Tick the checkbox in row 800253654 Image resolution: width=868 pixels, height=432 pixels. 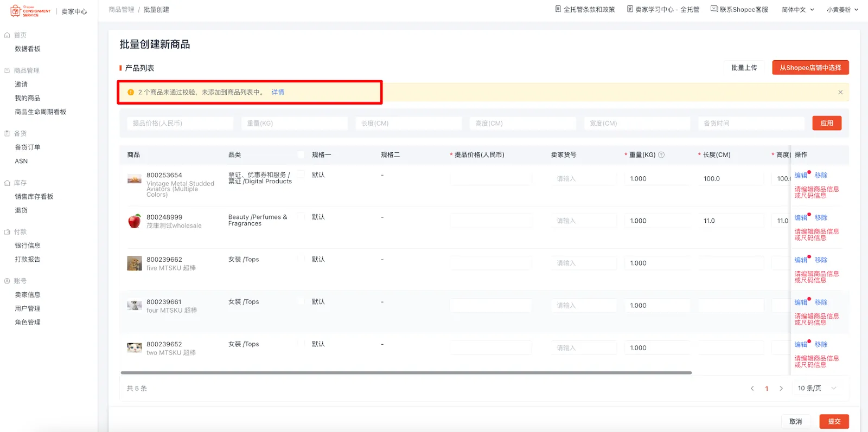click(301, 175)
